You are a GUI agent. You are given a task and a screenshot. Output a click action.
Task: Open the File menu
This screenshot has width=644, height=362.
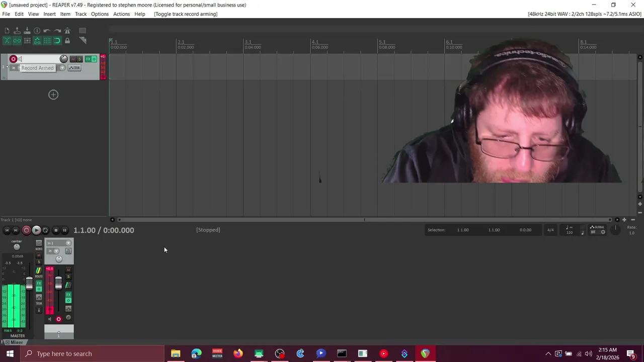click(x=6, y=14)
